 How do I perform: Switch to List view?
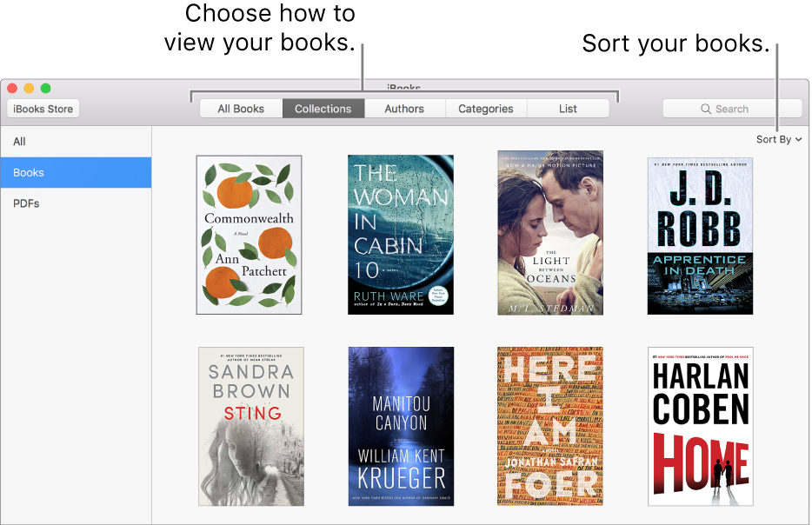coord(568,109)
